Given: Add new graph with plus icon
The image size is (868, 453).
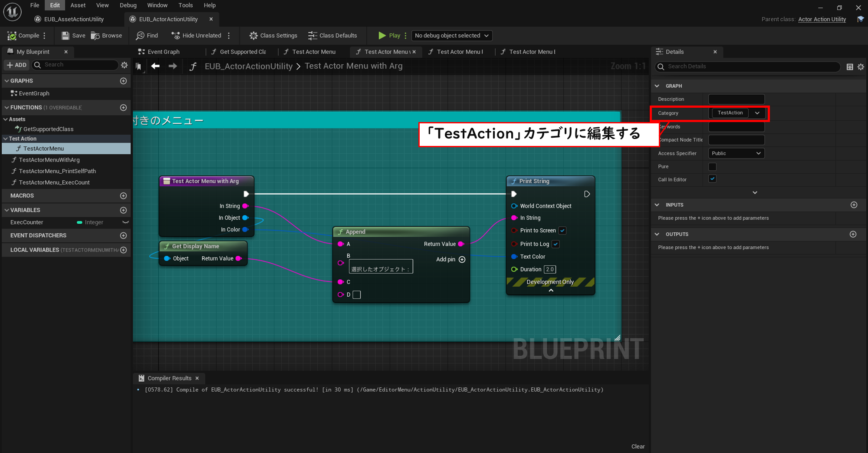Looking at the screenshot, I should pos(123,81).
